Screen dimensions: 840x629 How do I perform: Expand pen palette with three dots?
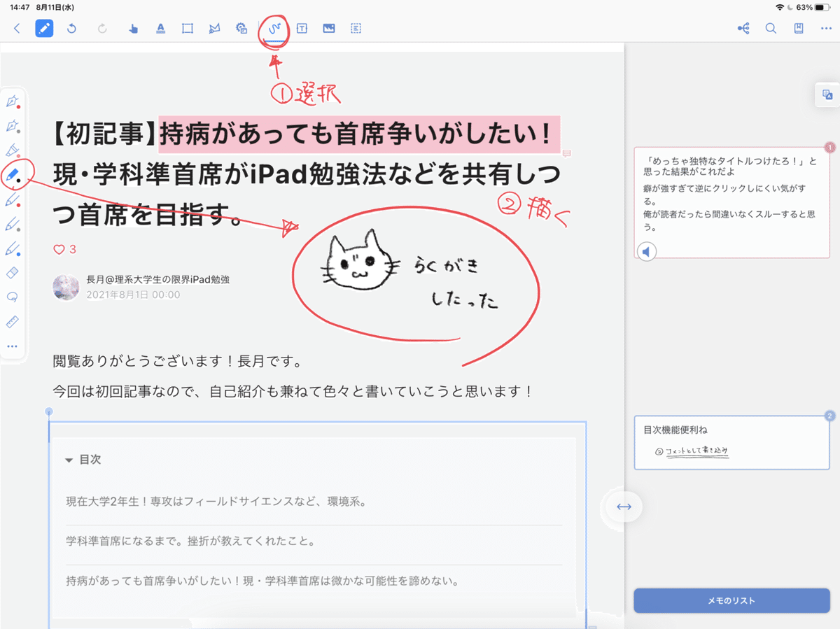coord(12,346)
